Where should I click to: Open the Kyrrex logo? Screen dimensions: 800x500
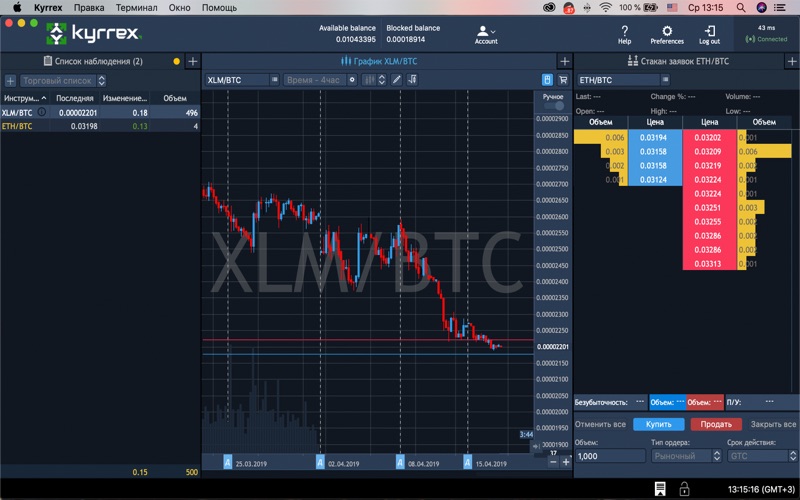point(94,34)
